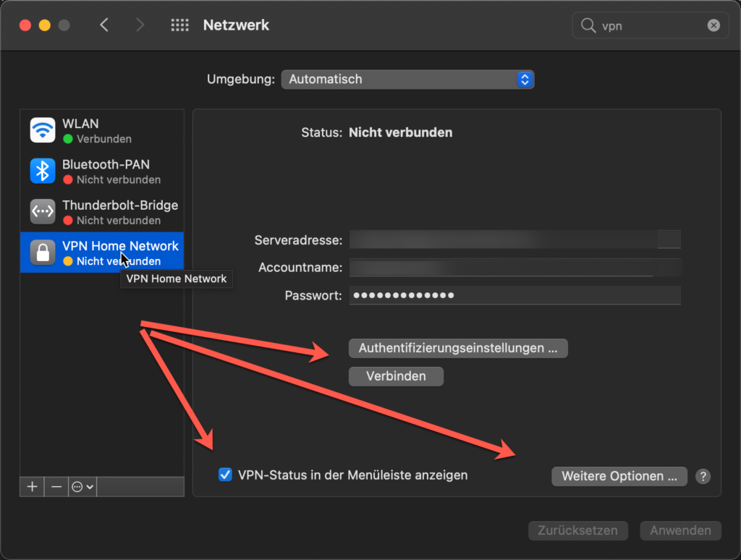Remove selected service via minus icon
This screenshot has height=560, width=741.
[56, 486]
